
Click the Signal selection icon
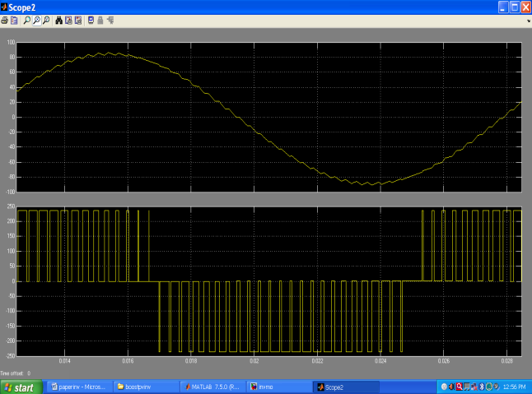point(110,20)
